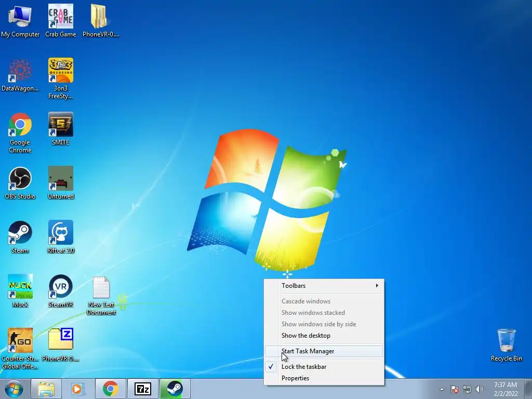This screenshot has height=399, width=532.
Task: Open the Action Center flag tray icon
Action: (454, 389)
